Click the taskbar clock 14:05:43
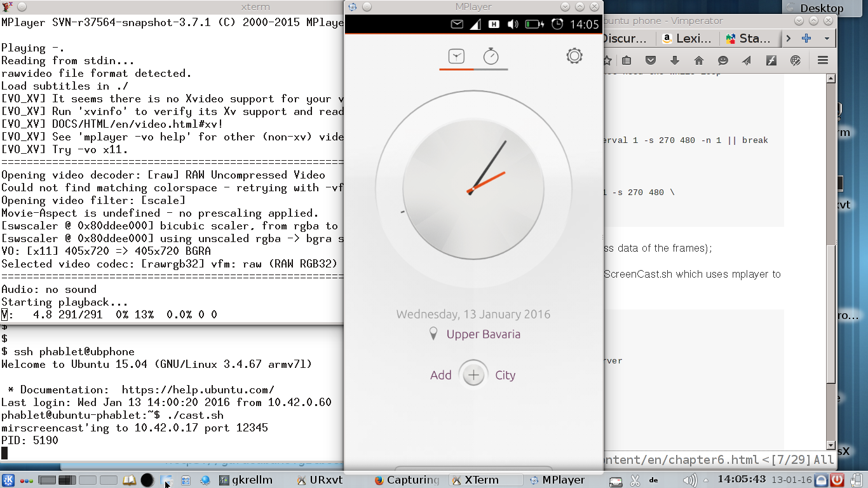 (742, 479)
